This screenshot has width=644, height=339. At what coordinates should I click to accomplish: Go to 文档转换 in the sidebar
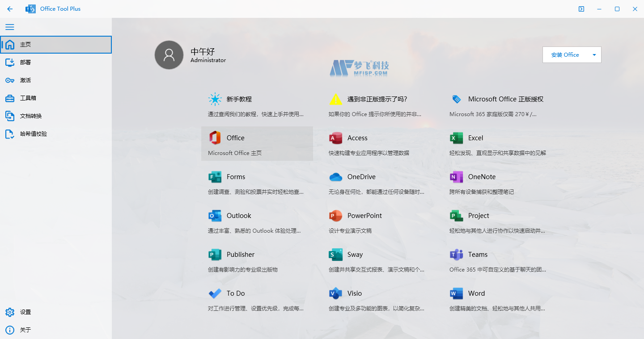click(31, 116)
